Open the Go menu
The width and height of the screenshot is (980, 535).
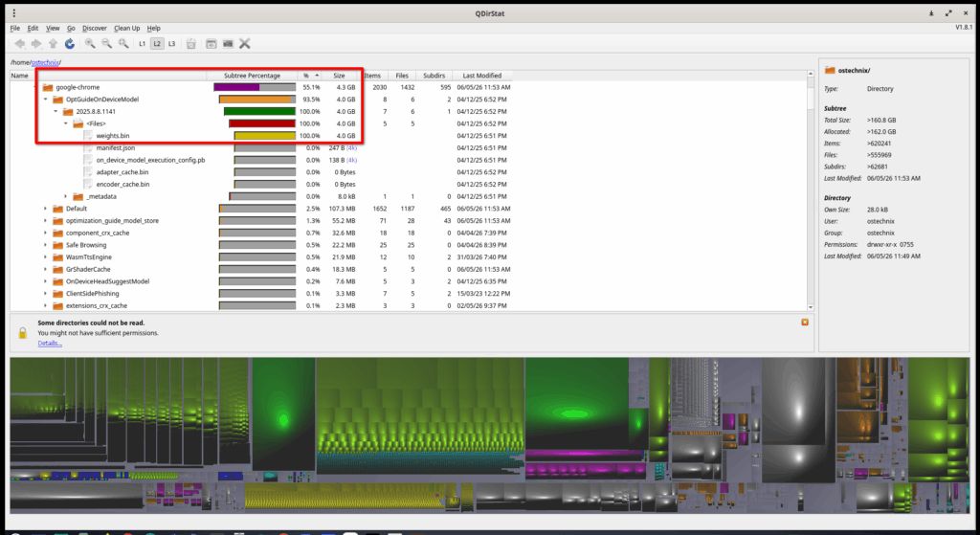(x=71, y=28)
